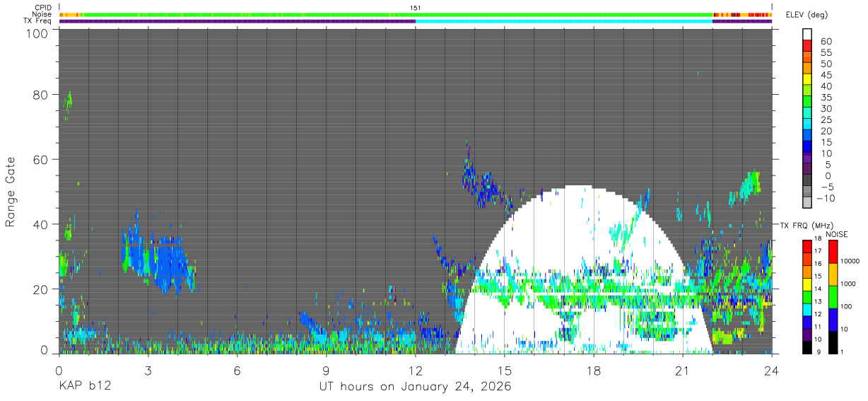Click the cyan segment of the TX Freq strip
The width and height of the screenshot is (868, 401).
coord(563,21)
